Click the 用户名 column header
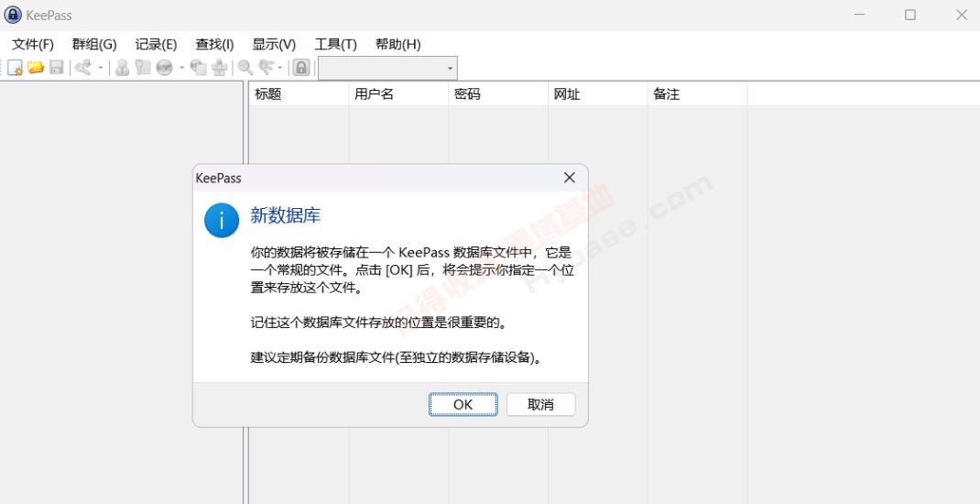980x504 pixels. tap(398, 93)
